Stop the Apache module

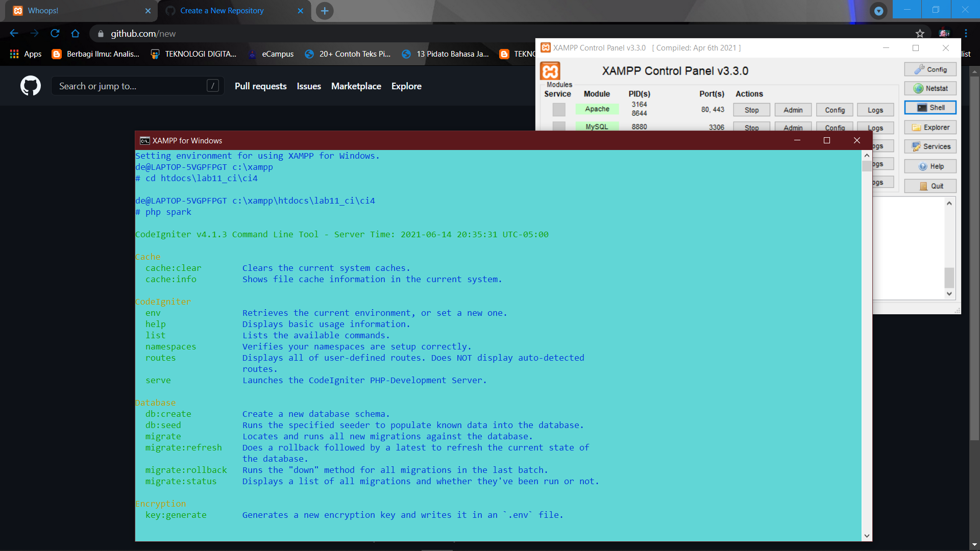pos(751,110)
